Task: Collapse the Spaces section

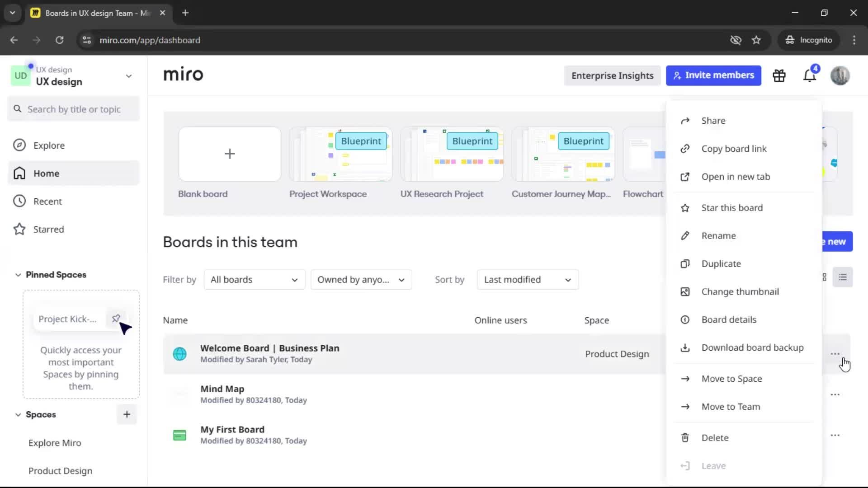Action: [x=18, y=414]
